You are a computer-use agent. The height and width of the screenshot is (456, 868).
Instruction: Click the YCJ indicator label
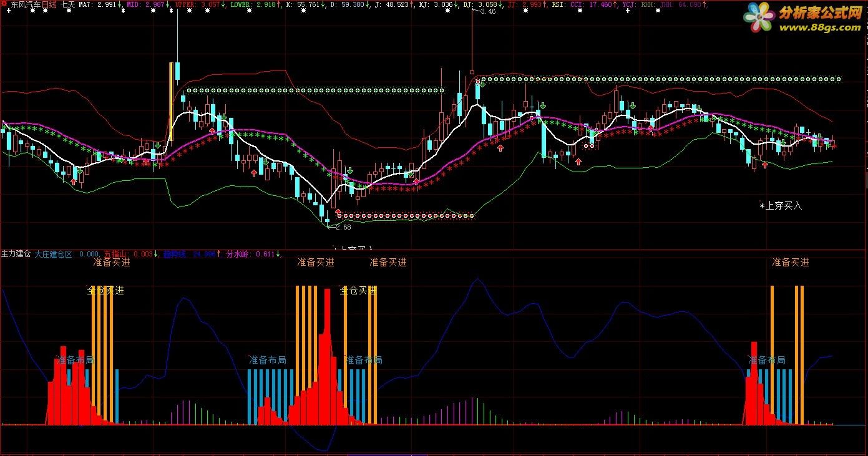tap(629, 4)
